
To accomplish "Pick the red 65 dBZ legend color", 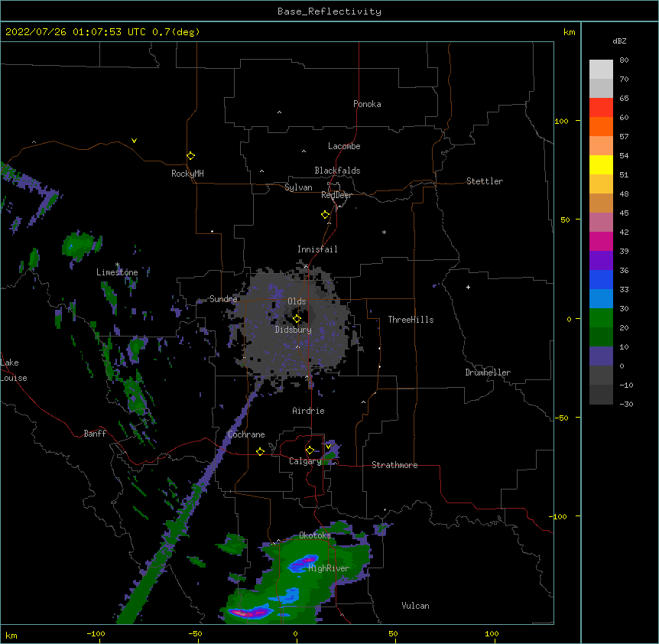I will [601, 107].
